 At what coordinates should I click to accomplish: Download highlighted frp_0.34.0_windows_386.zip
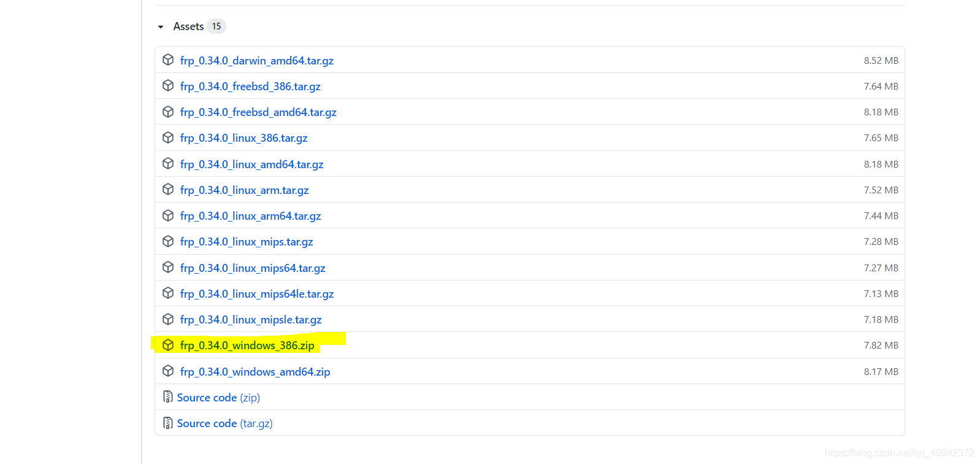(247, 346)
